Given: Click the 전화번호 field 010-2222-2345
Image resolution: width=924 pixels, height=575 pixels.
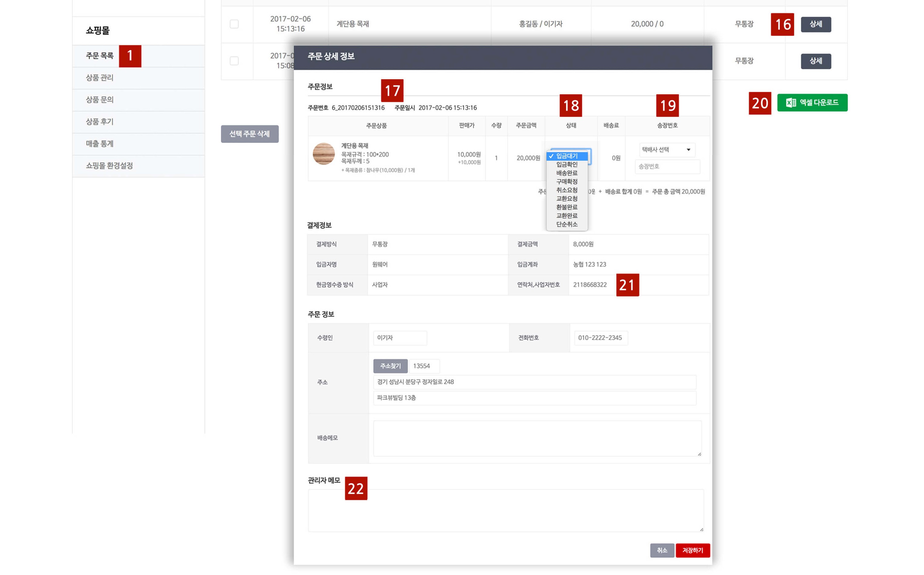Looking at the screenshot, I should point(601,338).
